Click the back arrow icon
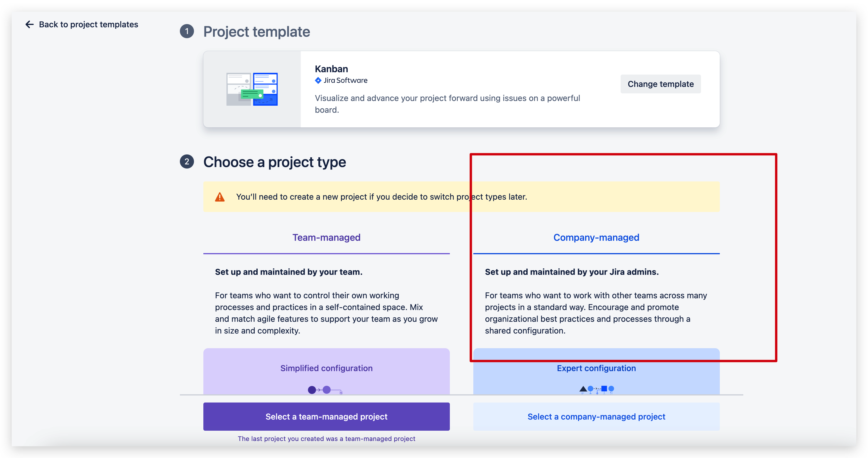Image resolution: width=868 pixels, height=458 pixels. point(30,24)
